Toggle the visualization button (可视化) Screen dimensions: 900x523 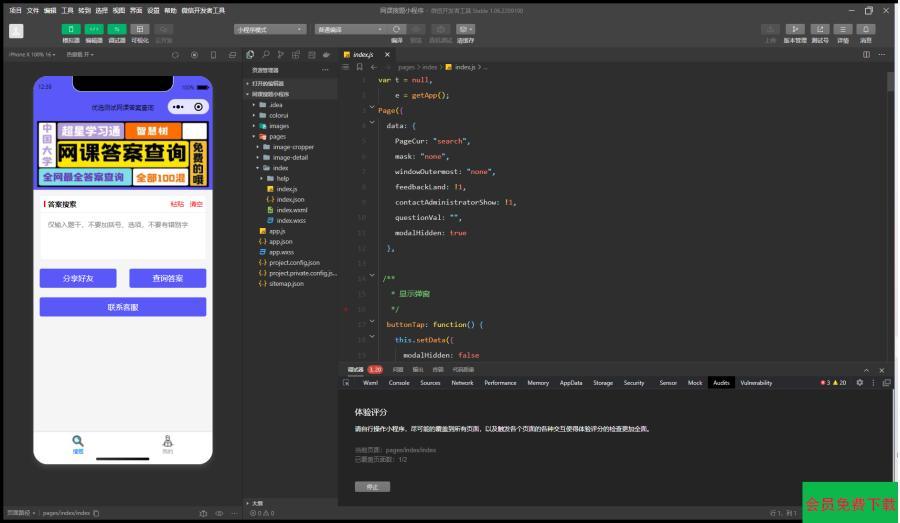(140, 29)
